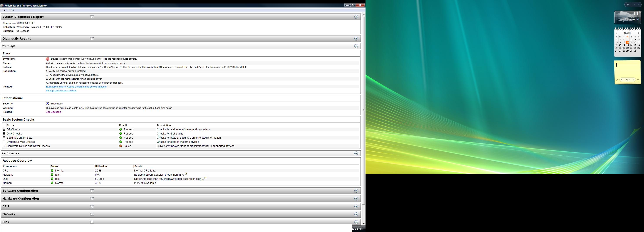Delete current sticky note with X
Screen dimensions: 644x232
tap(617, 80)
